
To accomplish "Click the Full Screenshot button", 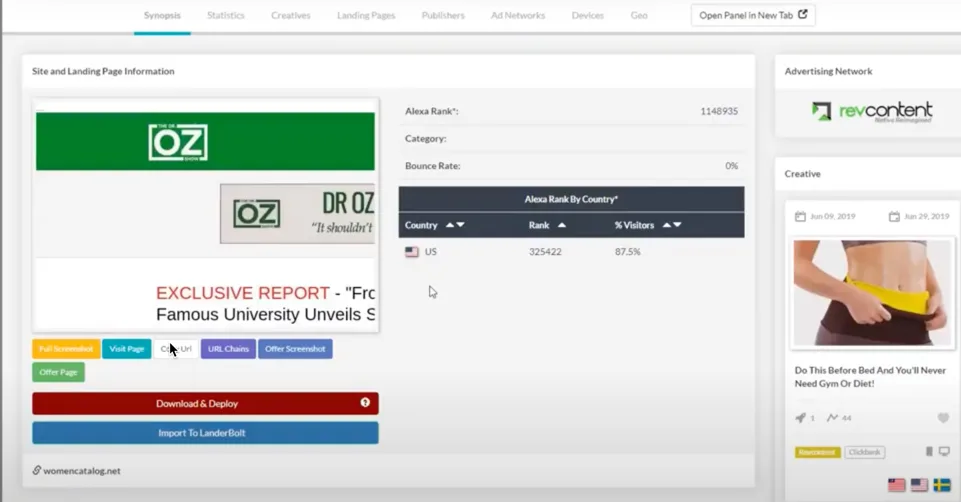I will [66, 349].
